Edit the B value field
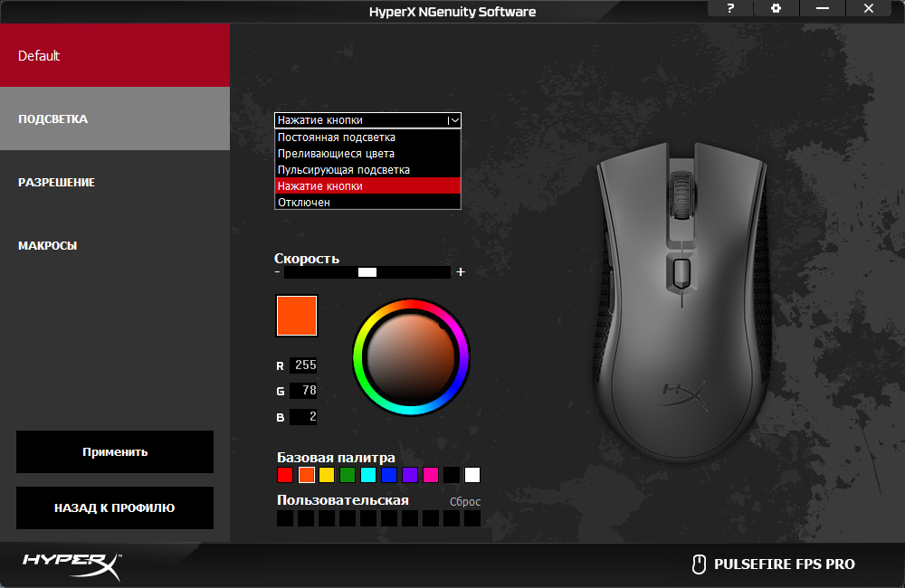This screenshot has height=588, width=905. coord(303,417)
